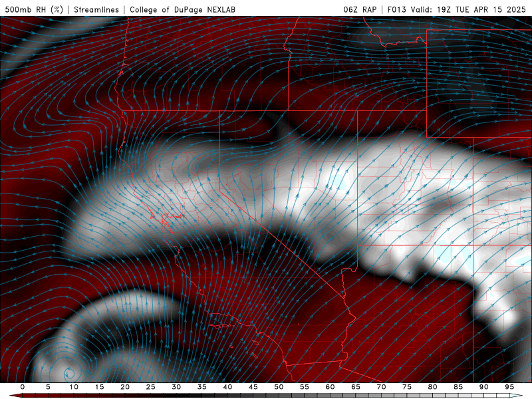The height and width of the screenshot is (399, 532).
Task: Select the 45 label on the scale
Action: [x=253, y=387]
